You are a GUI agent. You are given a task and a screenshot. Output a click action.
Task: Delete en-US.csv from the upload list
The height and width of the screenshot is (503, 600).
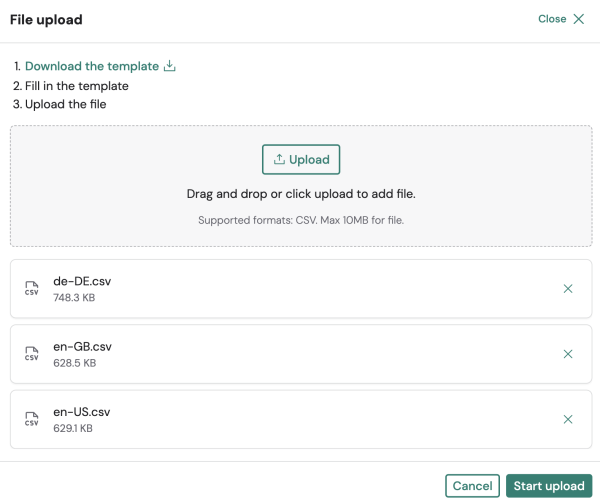click(568, 420)
